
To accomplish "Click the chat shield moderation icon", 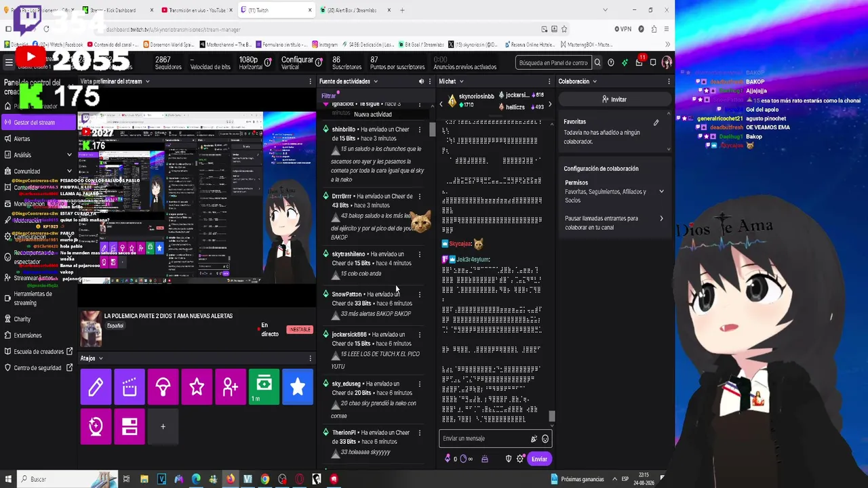I will coord(509,459).
